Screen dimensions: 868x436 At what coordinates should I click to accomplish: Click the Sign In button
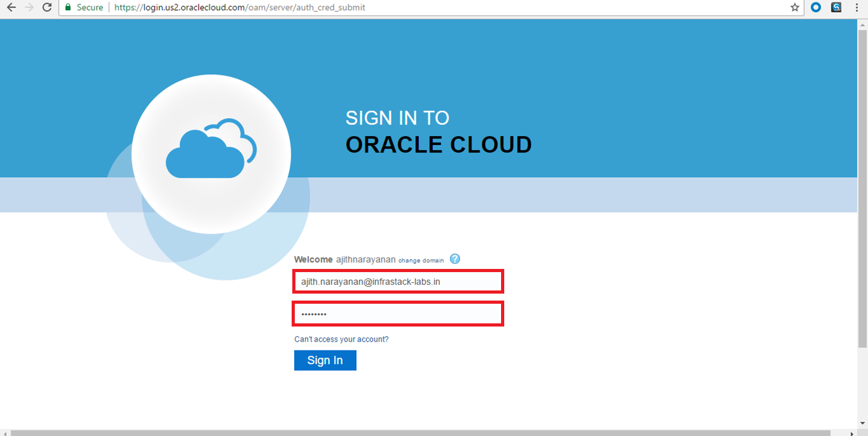click(x=325, y=360)
